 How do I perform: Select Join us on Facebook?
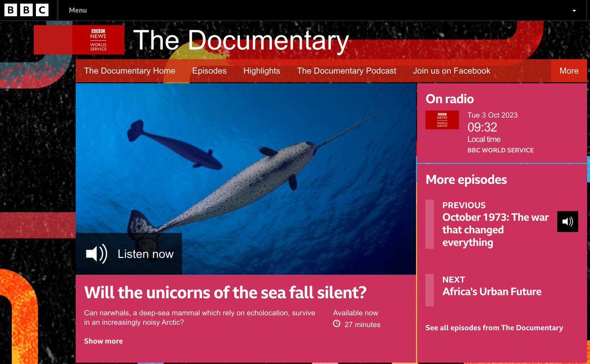coord(452,71)
